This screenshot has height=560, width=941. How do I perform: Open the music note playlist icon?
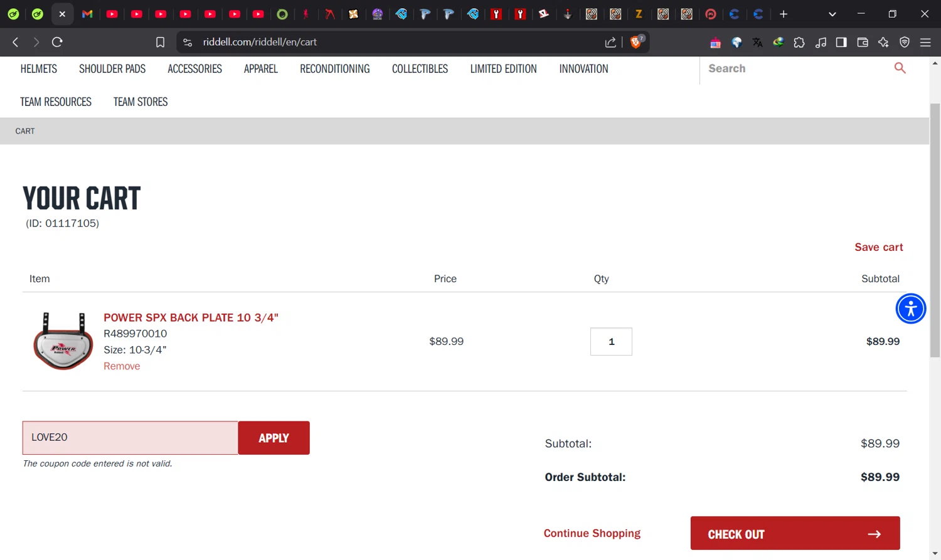[821, 42]
